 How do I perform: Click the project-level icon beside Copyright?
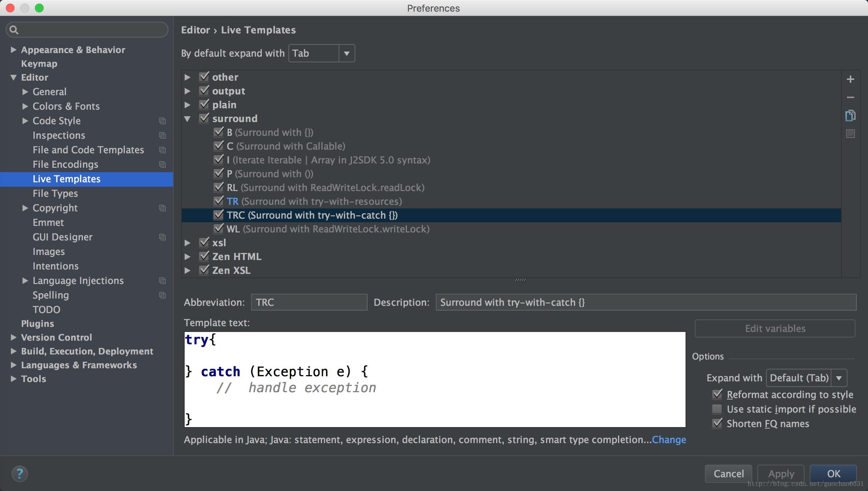162,208
